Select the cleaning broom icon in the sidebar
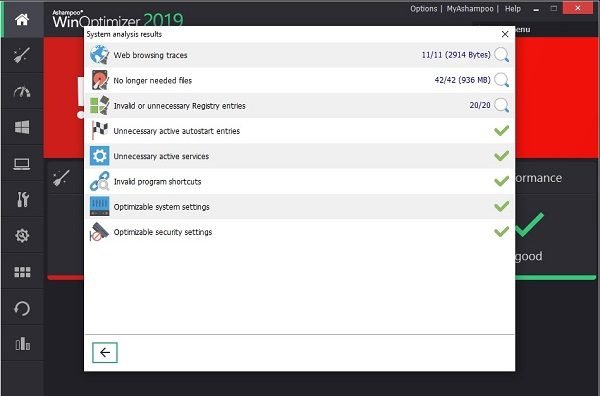600x396 pixels. tap(22, 55)
